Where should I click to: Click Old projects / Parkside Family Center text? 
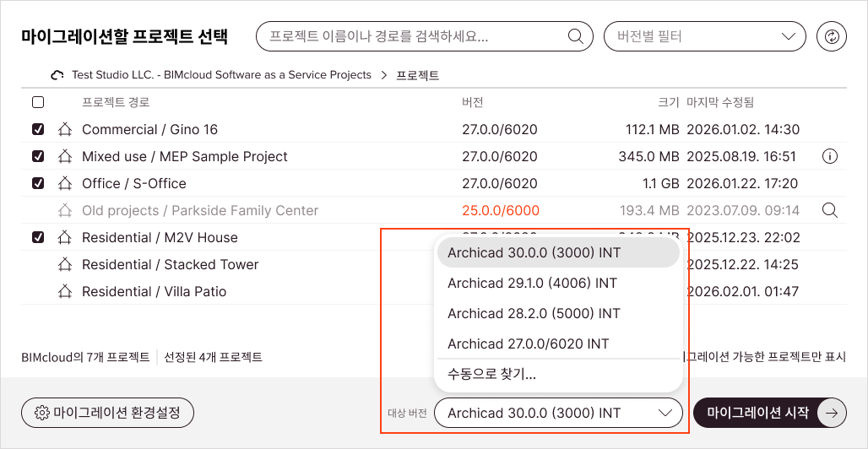(200, 210)
